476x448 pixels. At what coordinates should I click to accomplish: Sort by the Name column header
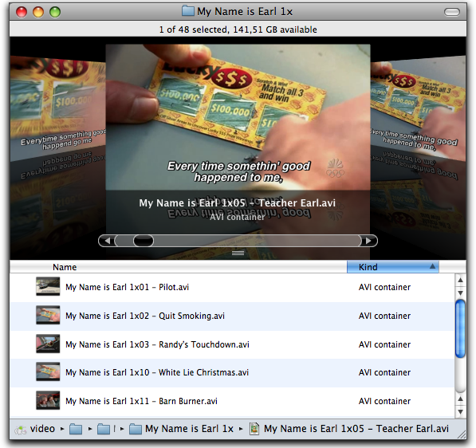[x=178, y=267]
